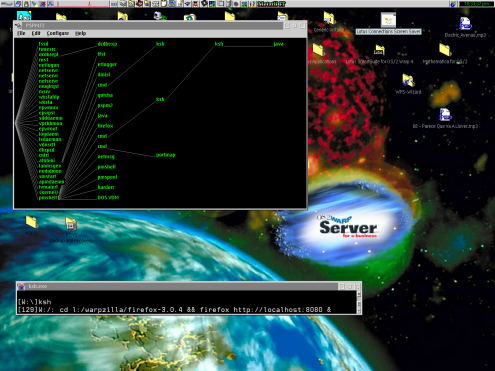Click the vertical scrollbar of the ksh window
The width and height of the screenshot is (495, 371).
pyautogui.click(x=359, y=302)
